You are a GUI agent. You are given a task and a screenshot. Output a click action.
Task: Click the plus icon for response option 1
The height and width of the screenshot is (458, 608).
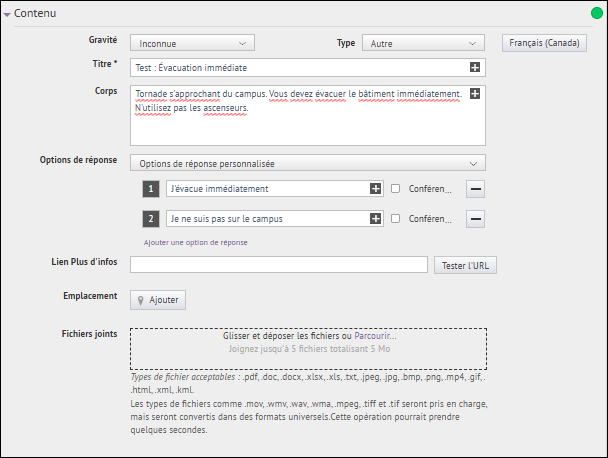point(376,188)
